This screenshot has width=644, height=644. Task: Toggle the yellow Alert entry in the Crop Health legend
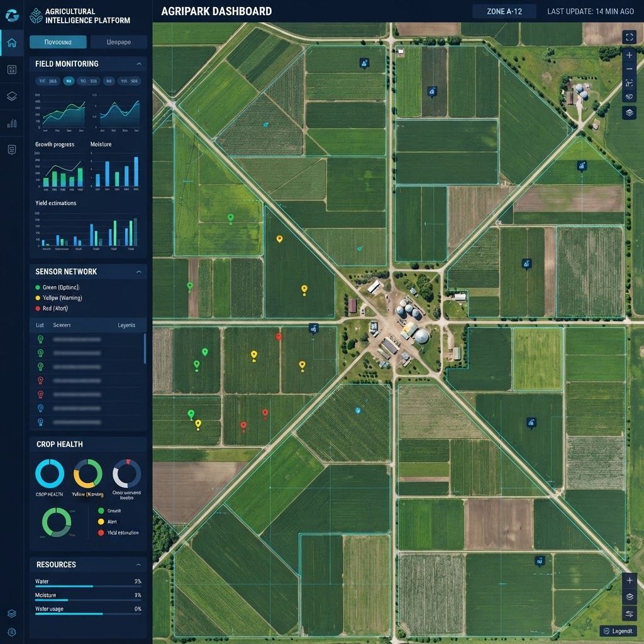tap(107, 521)
